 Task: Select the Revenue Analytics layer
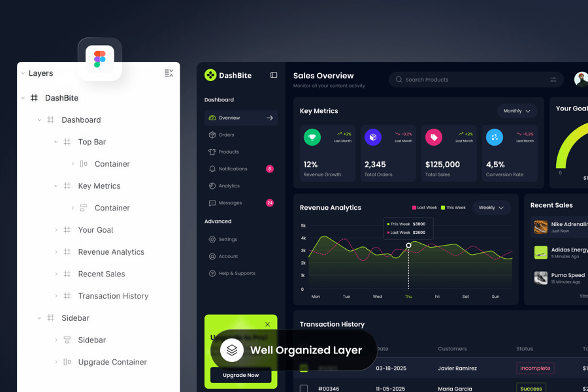111,252
